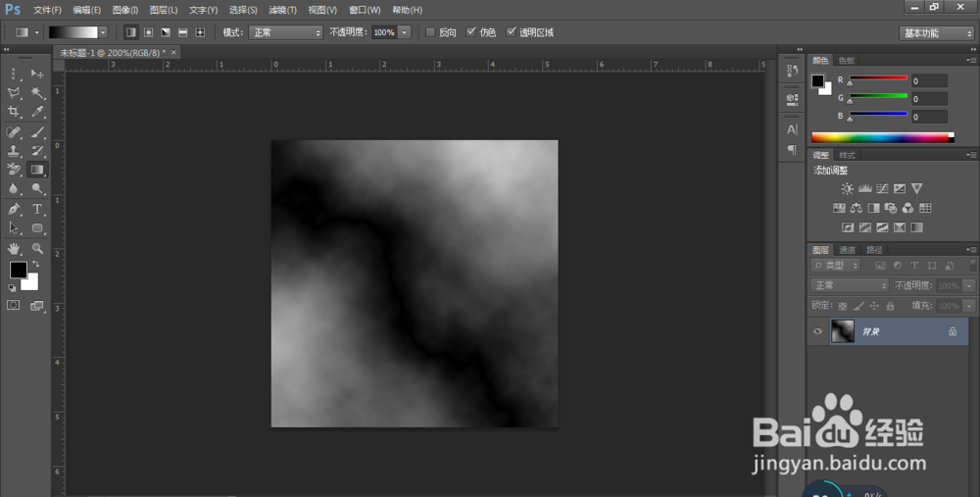The height and width of the screenshot is (497, 980).
Task: Switch to the 路径 paths tab
Action: coord(874,249)
